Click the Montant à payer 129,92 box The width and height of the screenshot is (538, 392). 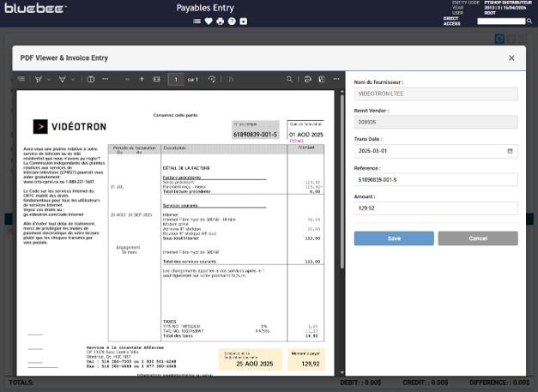[x=306, y=359]
